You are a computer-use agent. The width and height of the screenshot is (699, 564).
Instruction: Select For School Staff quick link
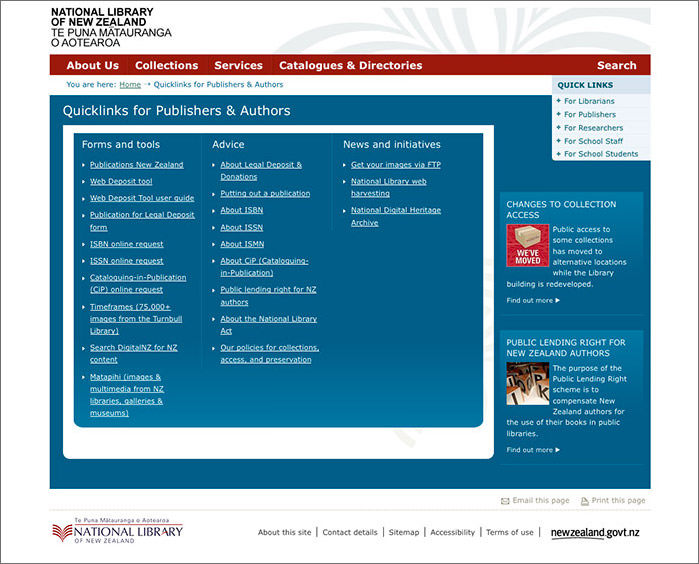[593, 141]
